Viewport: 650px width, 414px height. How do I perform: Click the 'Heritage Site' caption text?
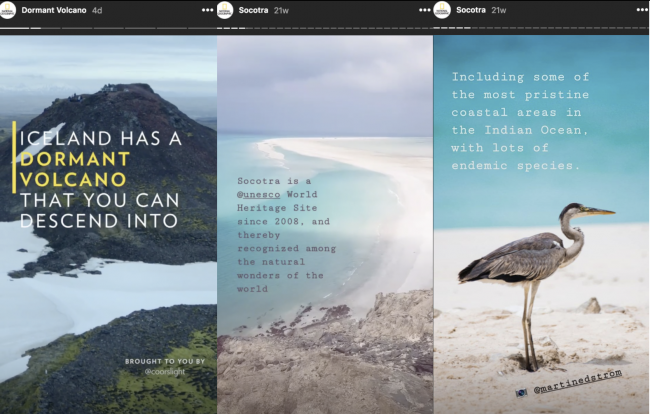(x=277, y=208)
